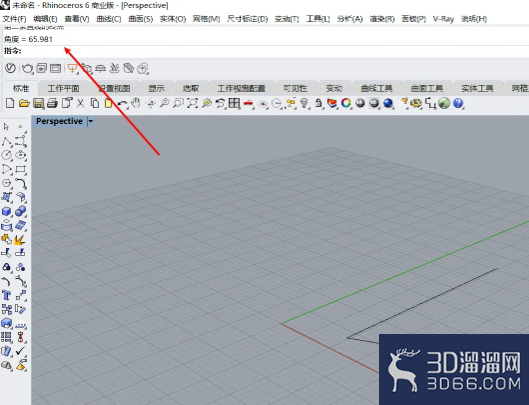Pick the Single Point tool
This screenshot has width=529, height=405.
(21, 127)
